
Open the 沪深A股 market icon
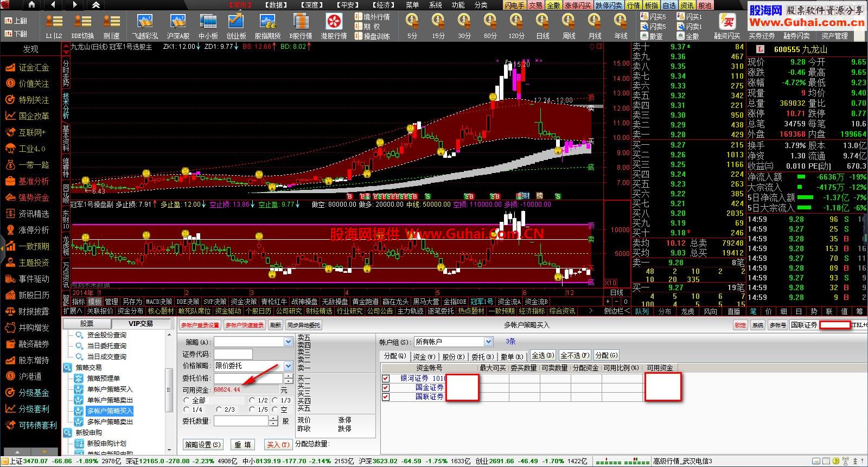[178, 26]
